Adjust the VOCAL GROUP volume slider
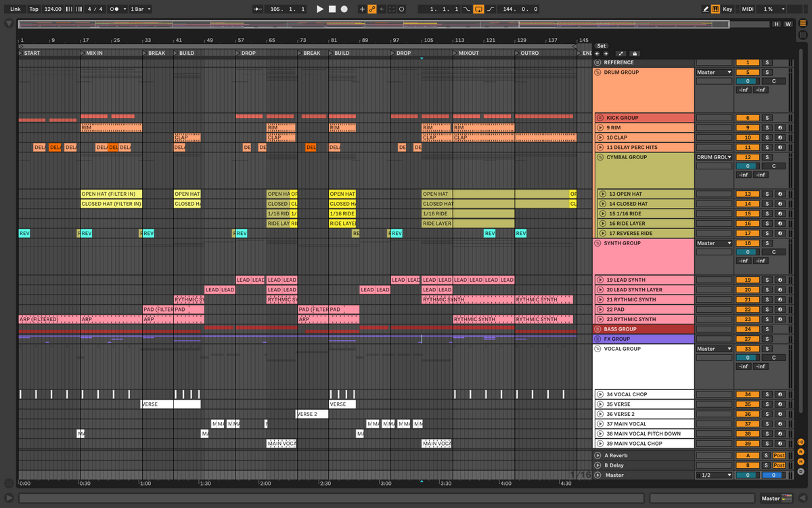The height and width of the screenshot is (508, 812). (747, 358)
